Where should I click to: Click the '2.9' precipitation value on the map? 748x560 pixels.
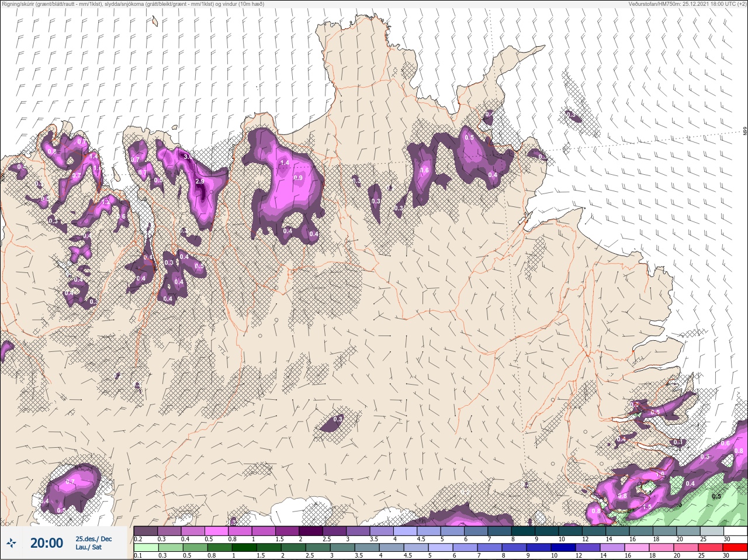click(x=200, y=182)
